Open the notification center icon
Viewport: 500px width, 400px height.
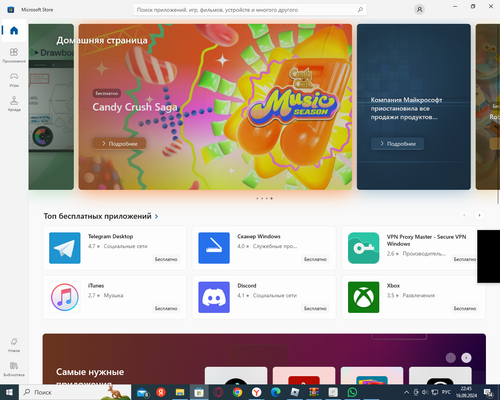[x=489, y=392]
